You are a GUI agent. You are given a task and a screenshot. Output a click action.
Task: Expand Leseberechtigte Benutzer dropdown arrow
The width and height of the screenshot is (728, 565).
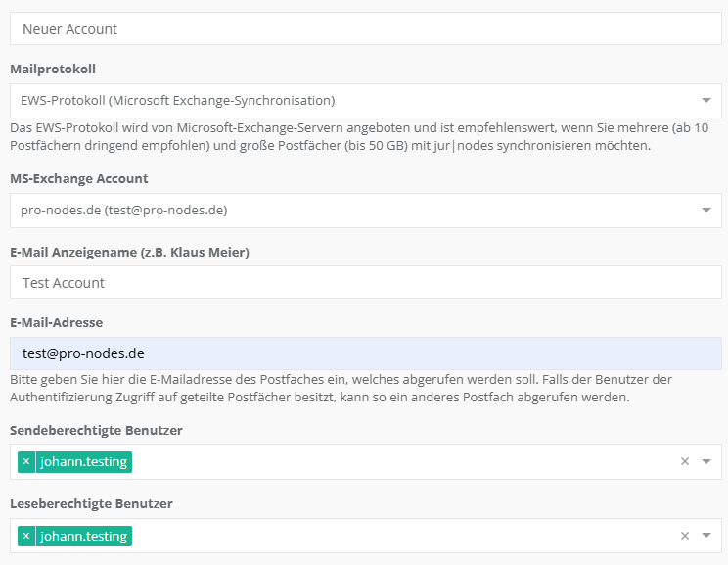[706, 537]
